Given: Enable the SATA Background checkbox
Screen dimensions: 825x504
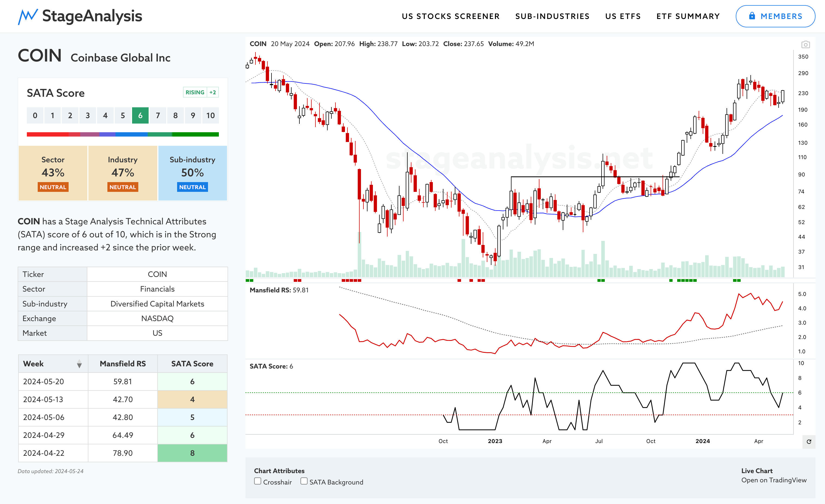Looking at the screenshot, I should click(x=304, y=481).
